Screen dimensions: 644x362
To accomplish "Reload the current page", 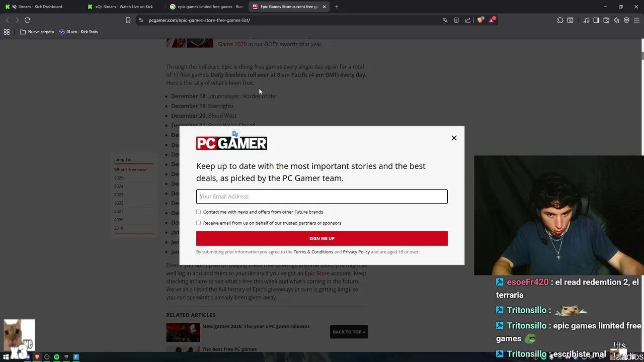I will point(27,20).
